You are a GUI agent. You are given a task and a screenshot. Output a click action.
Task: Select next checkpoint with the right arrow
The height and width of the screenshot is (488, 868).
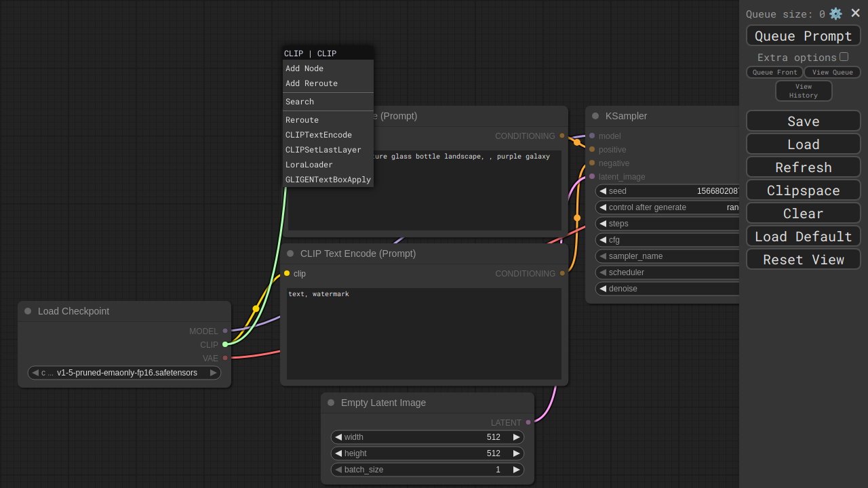pos(213,373)
